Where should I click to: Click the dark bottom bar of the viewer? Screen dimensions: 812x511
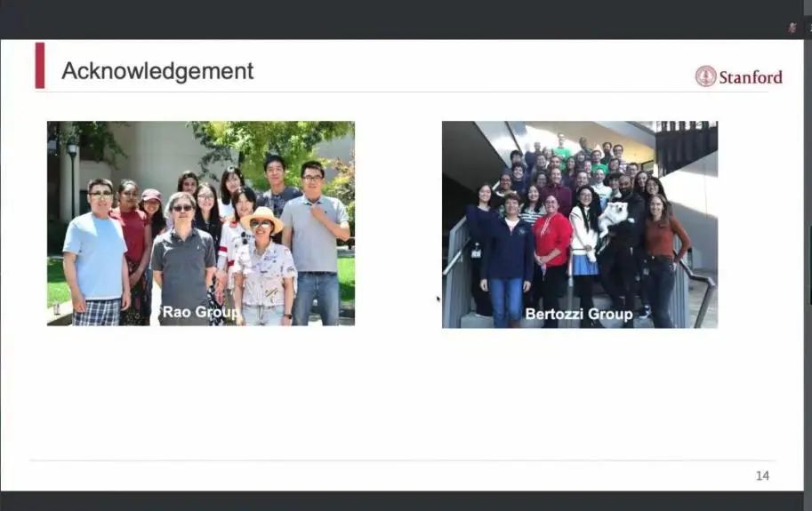click(400, 501)
